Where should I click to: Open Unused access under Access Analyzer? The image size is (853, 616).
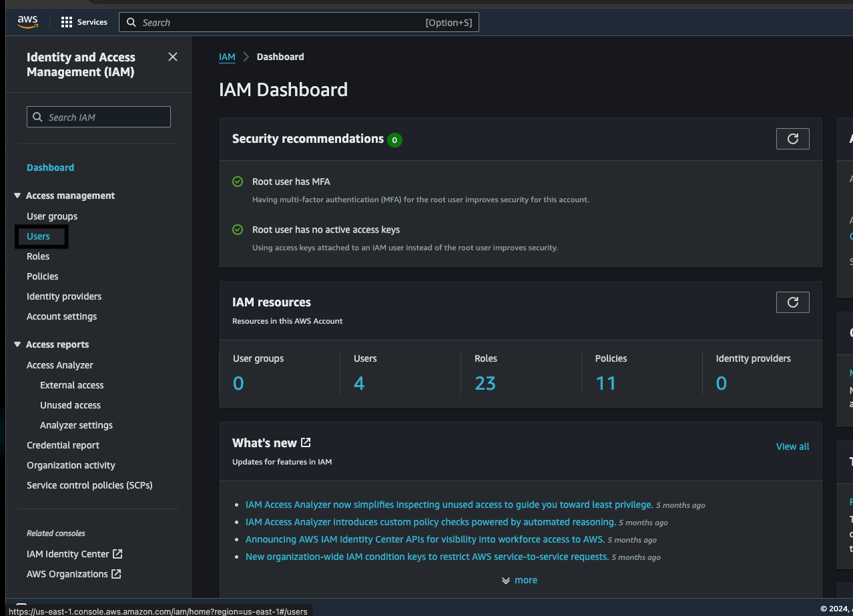(x=71, y=405)
